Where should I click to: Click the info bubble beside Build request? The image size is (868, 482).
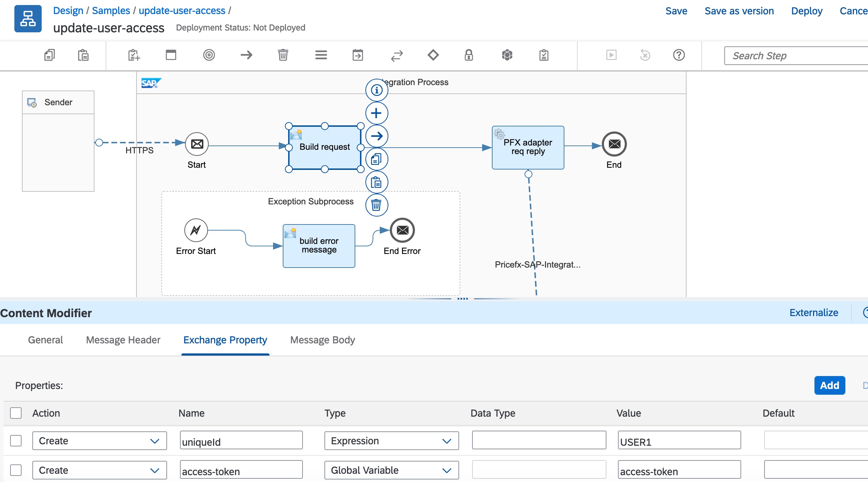(x=377, y=90)
